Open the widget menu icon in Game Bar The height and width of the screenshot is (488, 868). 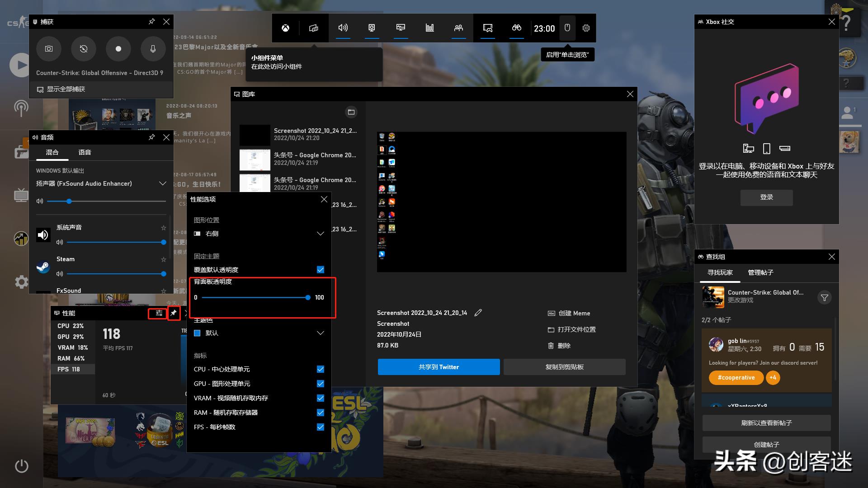pyautogui.click(x=314, y=28)
